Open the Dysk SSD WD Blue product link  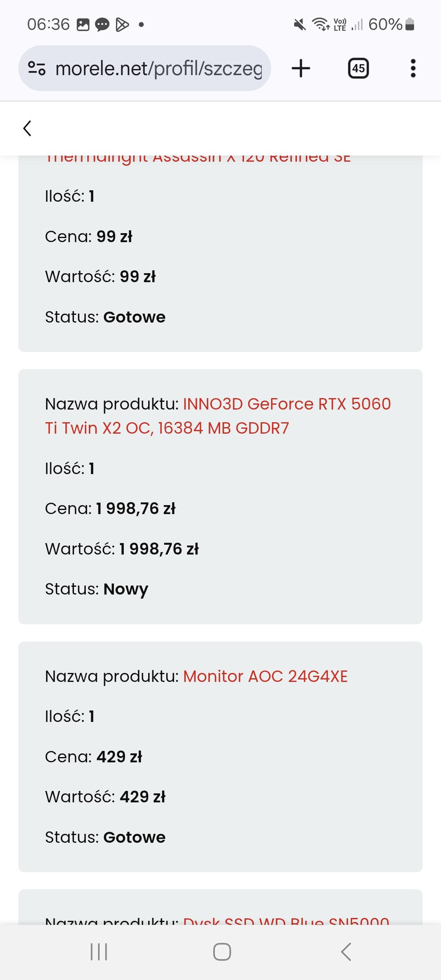pyautogui.click(x=286, y=920)
